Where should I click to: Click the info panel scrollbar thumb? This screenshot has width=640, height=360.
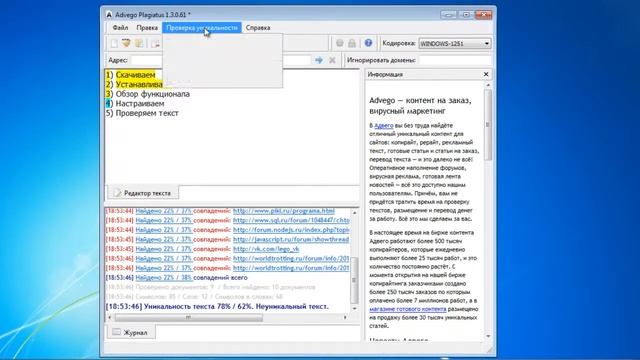[x=488, y=125]
